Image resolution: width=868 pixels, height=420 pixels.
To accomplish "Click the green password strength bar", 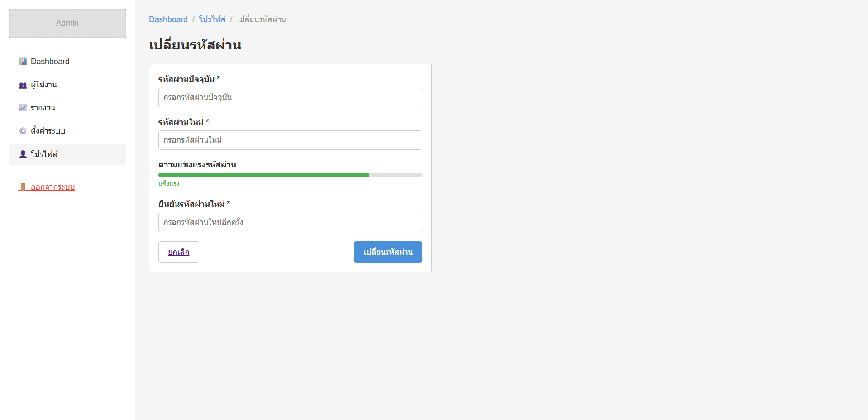I will (264, 175).
